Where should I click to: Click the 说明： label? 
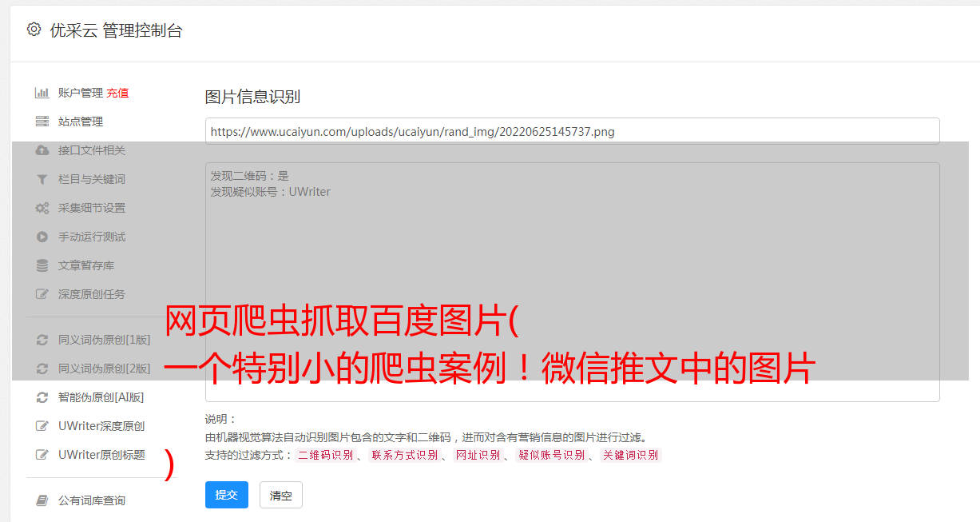[x=221, y=419]
